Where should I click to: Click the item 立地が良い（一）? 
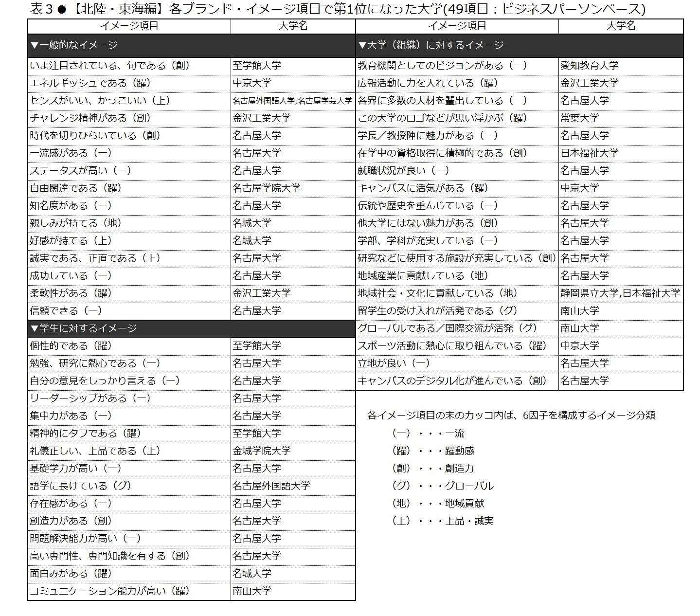394,363
